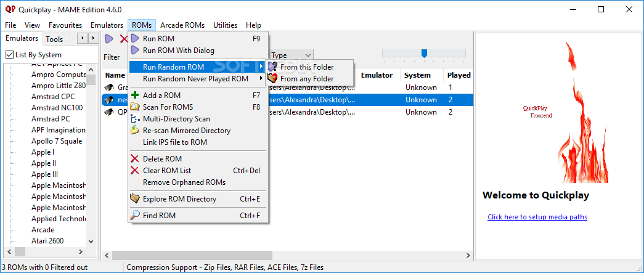Screen dimensions: 644x273
Task: Expand the Run Random ROM submenu arrow
Action: pos(261,67)
